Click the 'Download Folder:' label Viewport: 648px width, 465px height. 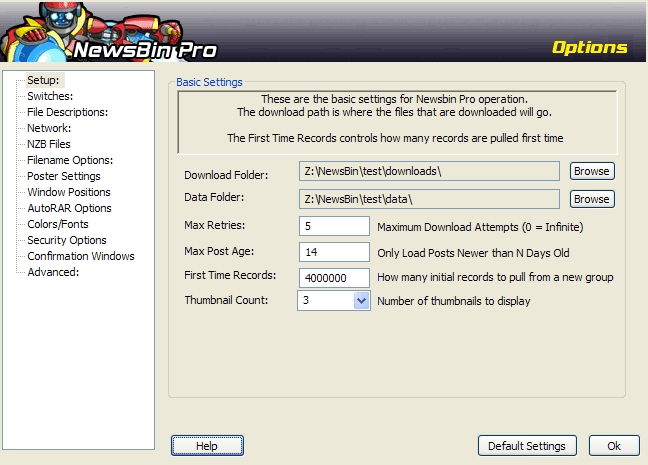click(226, 175)
